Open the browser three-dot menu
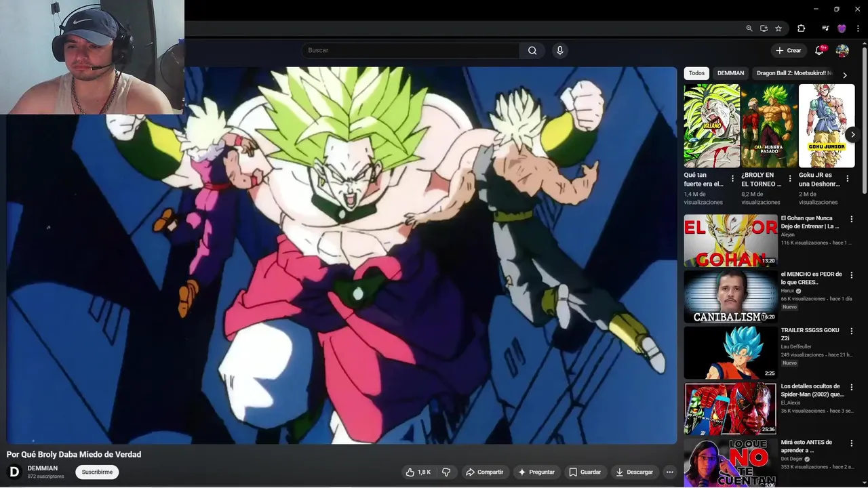868x488 pixels. pos(858,28)
